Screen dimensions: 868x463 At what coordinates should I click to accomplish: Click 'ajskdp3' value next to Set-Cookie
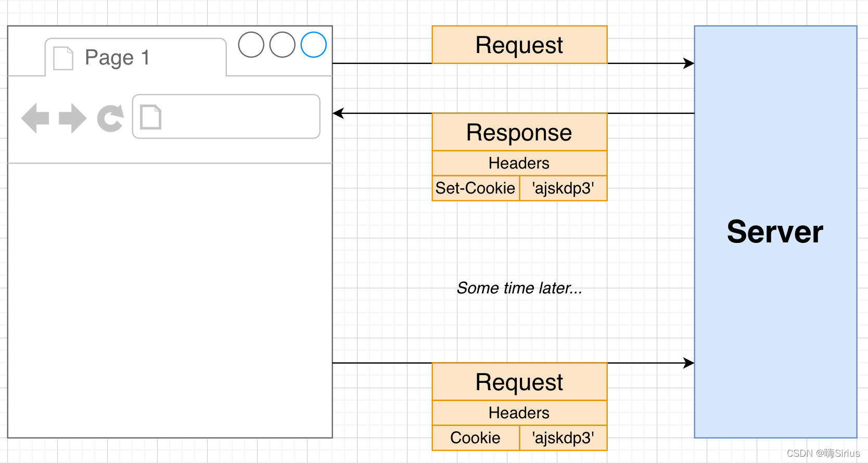[564, 188]
